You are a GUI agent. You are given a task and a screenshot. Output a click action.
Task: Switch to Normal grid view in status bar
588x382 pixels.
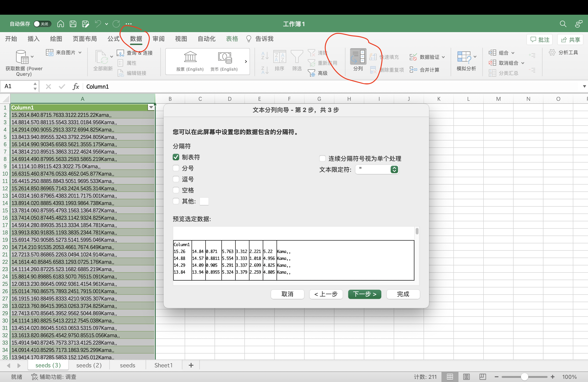click(x=450, y=376)
